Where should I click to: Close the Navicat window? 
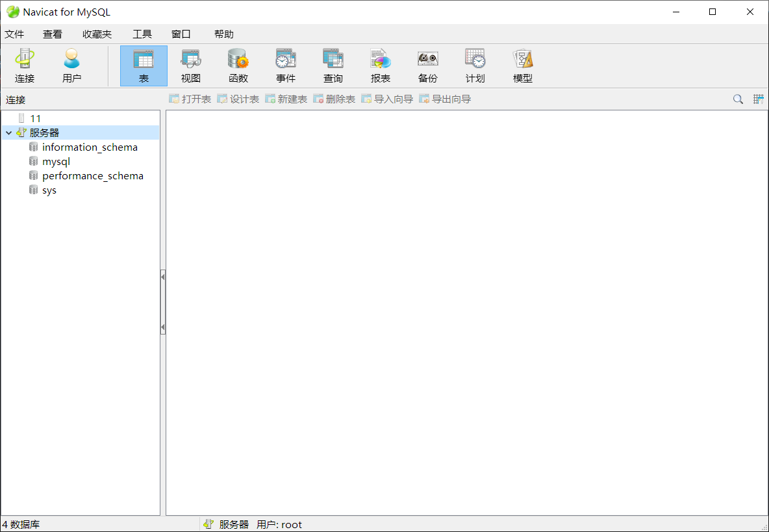point(750,12)
